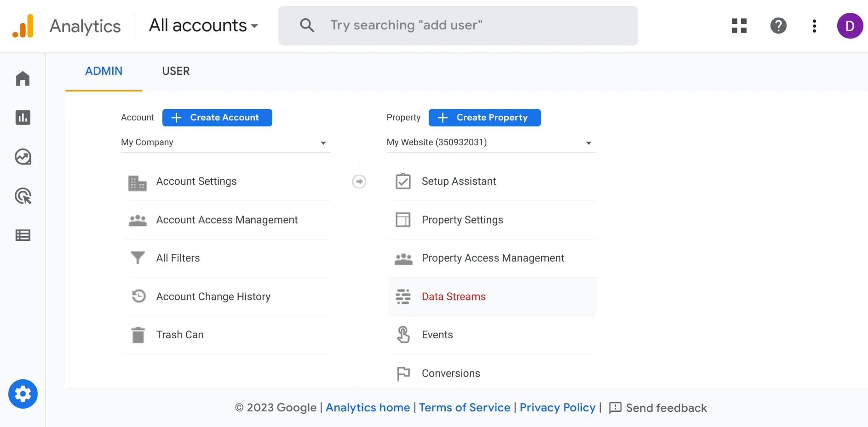The height and width of the screenshot is (427, 868).
Task: Switch to the USER tab
Action: [x=176, y=71]
